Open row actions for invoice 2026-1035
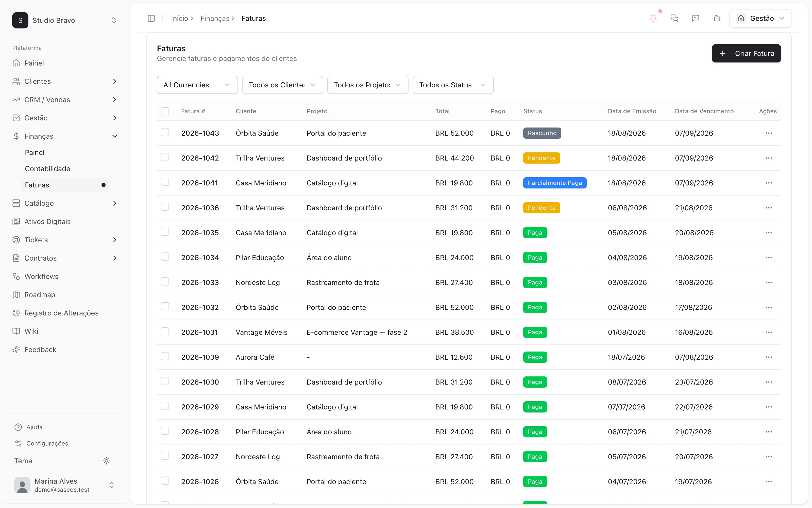812x508 pixels. [x=769, y=232]
